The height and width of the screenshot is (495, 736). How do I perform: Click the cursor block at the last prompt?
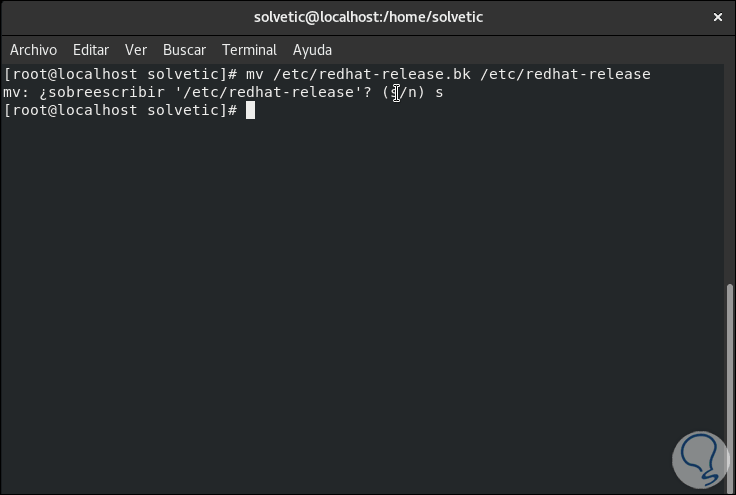click(x=251, y=110)
